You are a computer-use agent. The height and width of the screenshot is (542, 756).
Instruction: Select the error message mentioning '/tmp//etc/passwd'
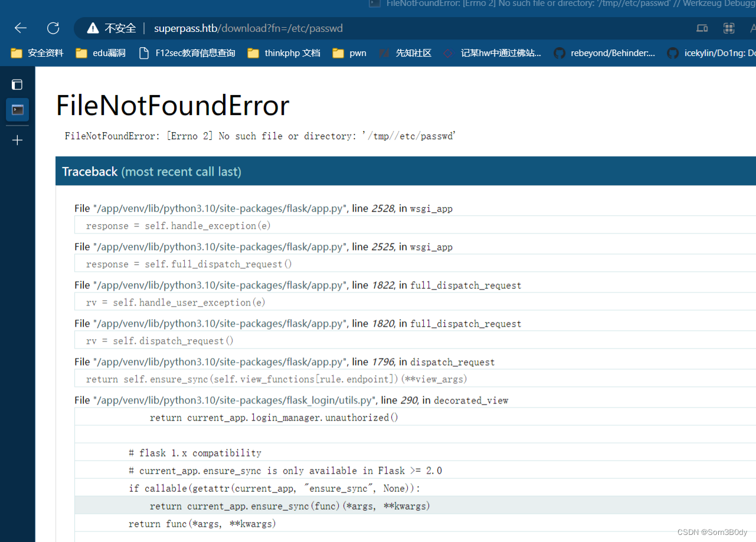pyautogui.click(x=260, y=136)
